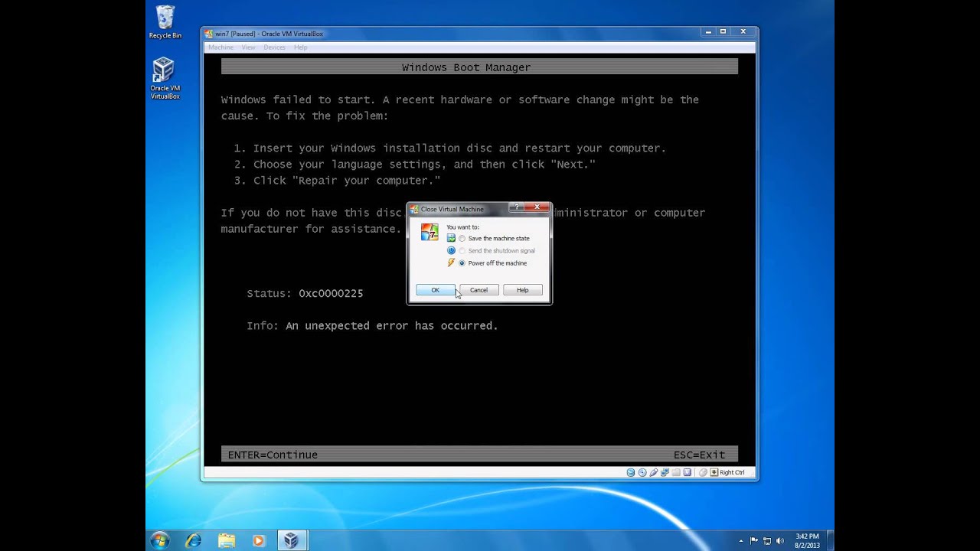This screenshot has height=551, width=980.
Task: Click the question mark button in the dialog title bar
Action: point(516,207)
